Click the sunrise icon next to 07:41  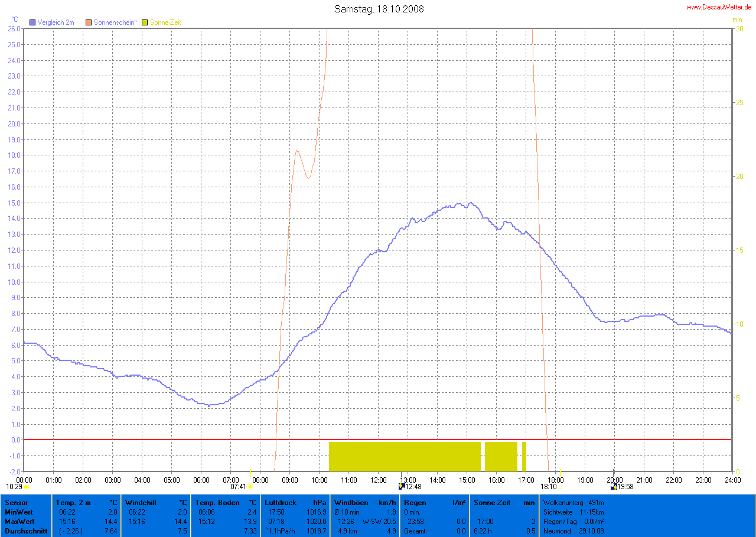pos(251,487)
